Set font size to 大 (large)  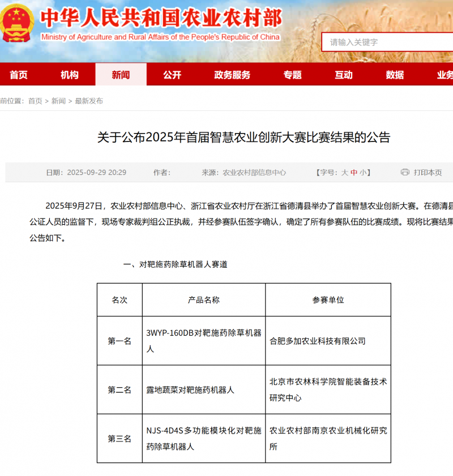[x=344, y=173]
